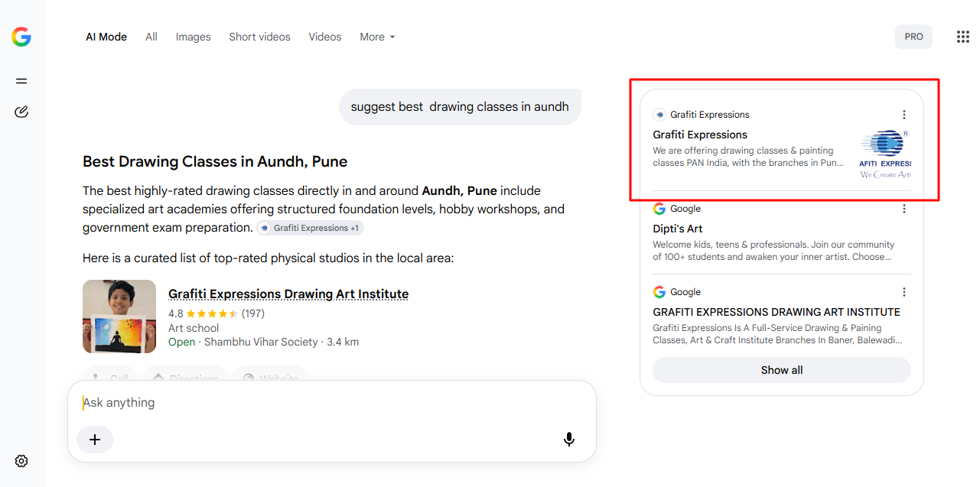Open the 'Grafiti Expressions +1' source chip
The width and height of the screenshot is (980, 487).
[311, 228]
